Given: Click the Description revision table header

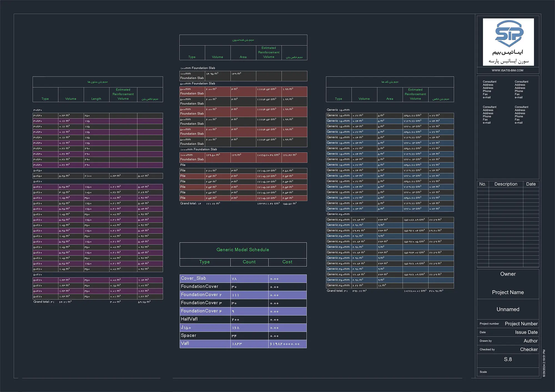Looking at the screenshot, I should (x=506, y=184).
